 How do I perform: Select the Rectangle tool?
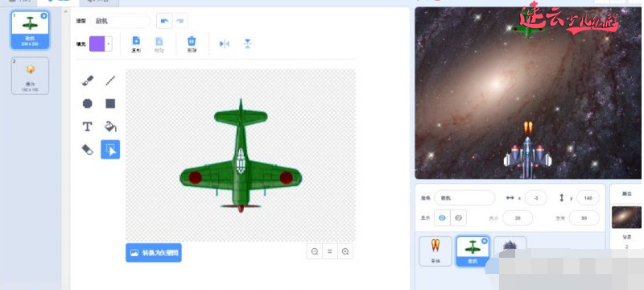coord(110,103)
